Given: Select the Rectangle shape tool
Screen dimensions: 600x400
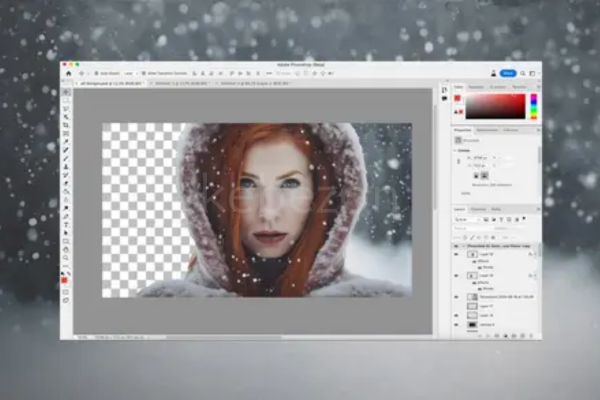Looking at the screenshot, I should 66,241.
